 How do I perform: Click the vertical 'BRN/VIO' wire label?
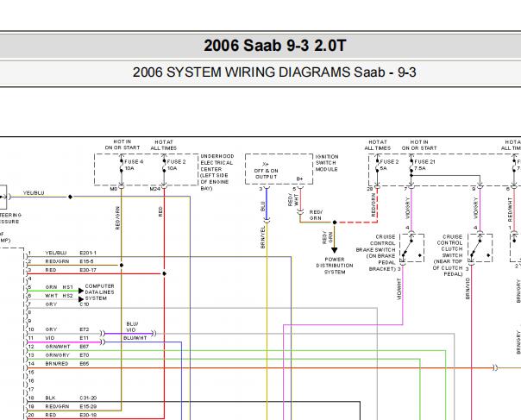tap(468, 289)
